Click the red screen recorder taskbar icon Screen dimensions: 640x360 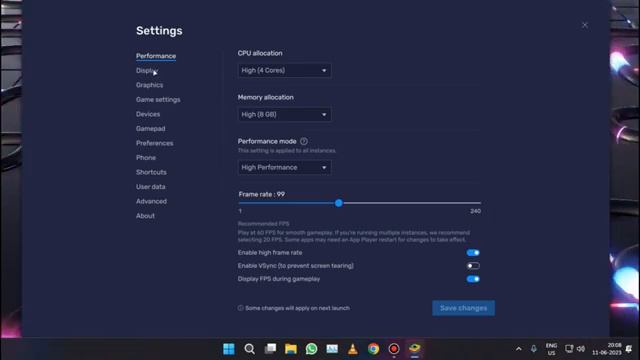[x=394, y=349]
